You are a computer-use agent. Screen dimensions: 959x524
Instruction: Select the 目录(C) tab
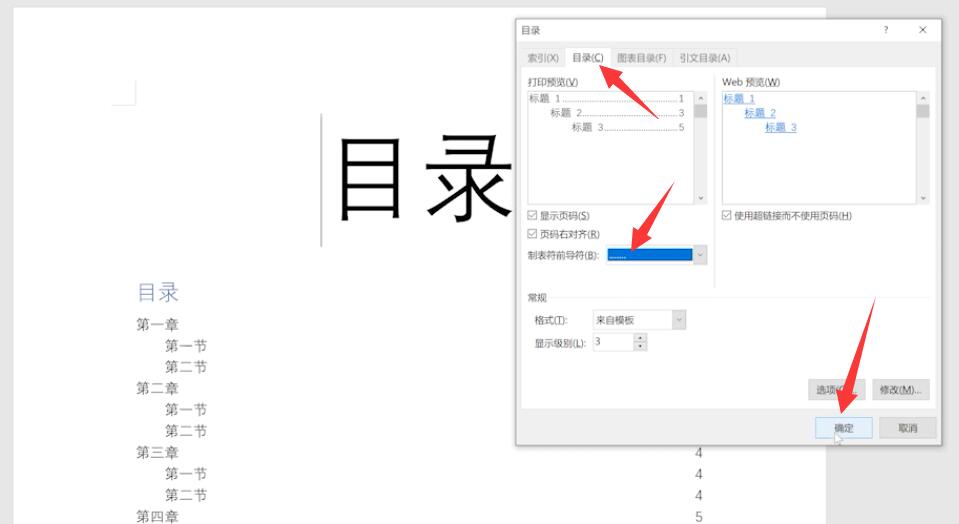588,57
